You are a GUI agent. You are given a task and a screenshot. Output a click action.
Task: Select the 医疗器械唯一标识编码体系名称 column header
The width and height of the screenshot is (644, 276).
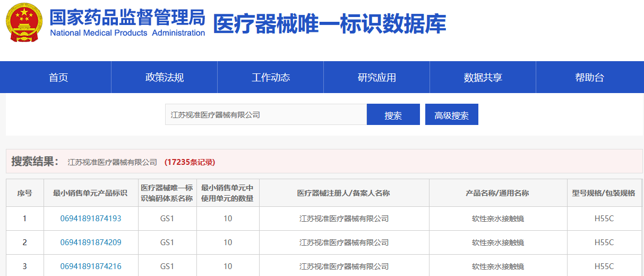167,193
